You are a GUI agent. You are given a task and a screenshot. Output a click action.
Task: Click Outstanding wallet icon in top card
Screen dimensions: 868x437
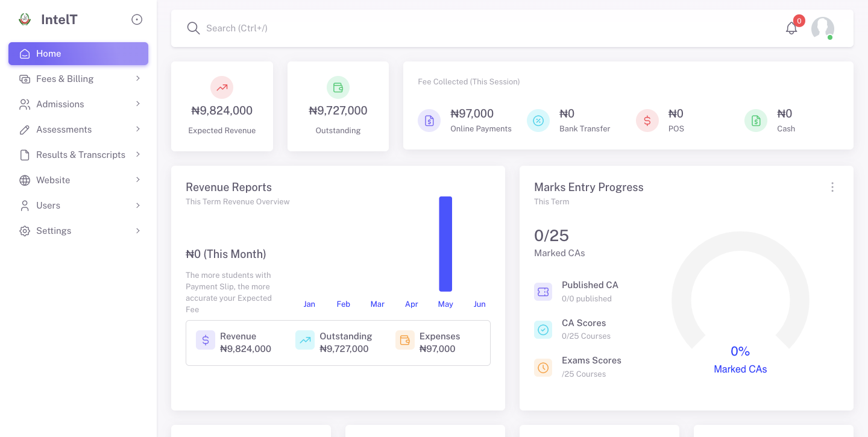pyautogui.click(x=338, y=87)
